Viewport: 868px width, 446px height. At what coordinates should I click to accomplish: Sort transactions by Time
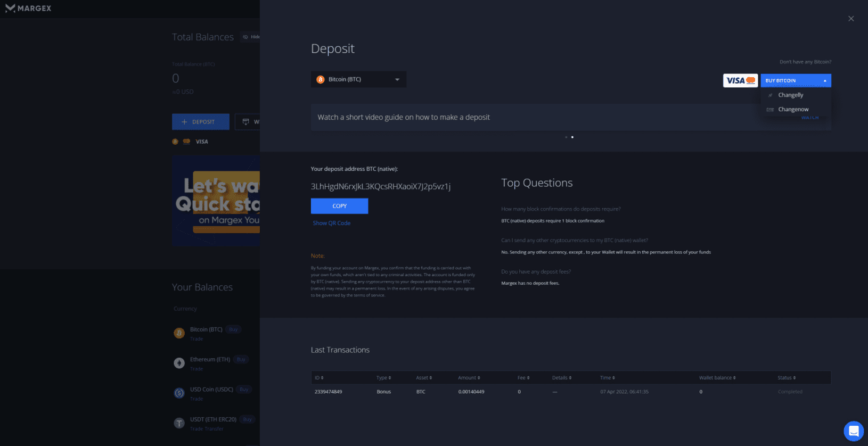pyautogui.click(x=608, y=378)
